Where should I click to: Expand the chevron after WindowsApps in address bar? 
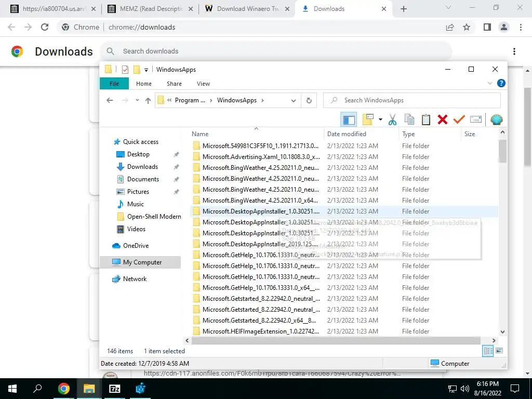[262, 100]
